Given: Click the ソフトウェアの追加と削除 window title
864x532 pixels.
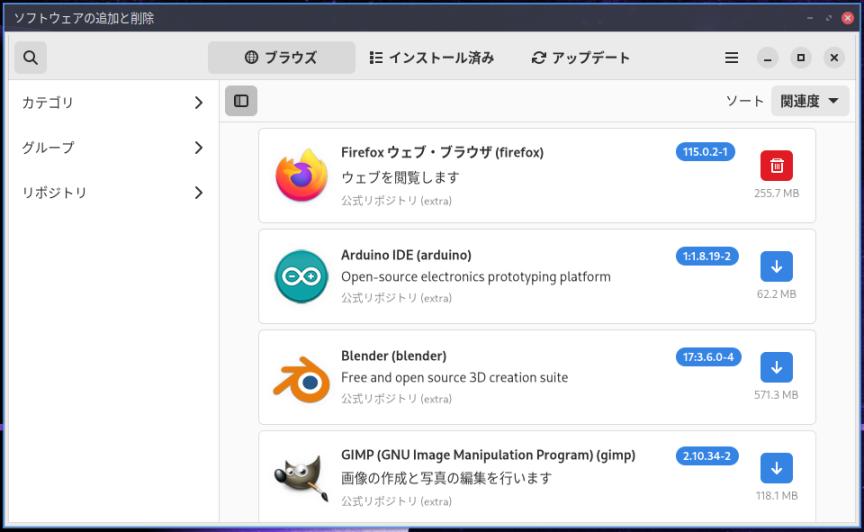Looking at the screenshot, I should 84,18.
